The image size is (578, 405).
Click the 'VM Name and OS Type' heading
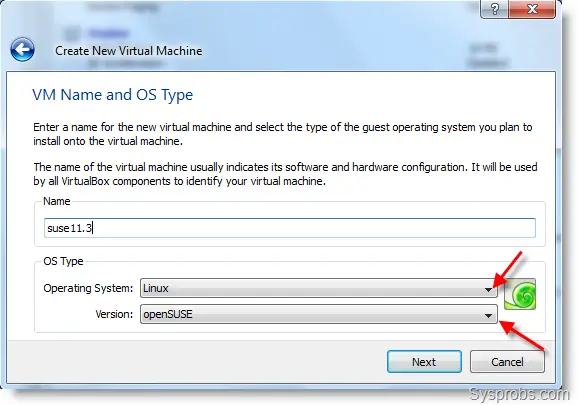click(x=112, y=95)
